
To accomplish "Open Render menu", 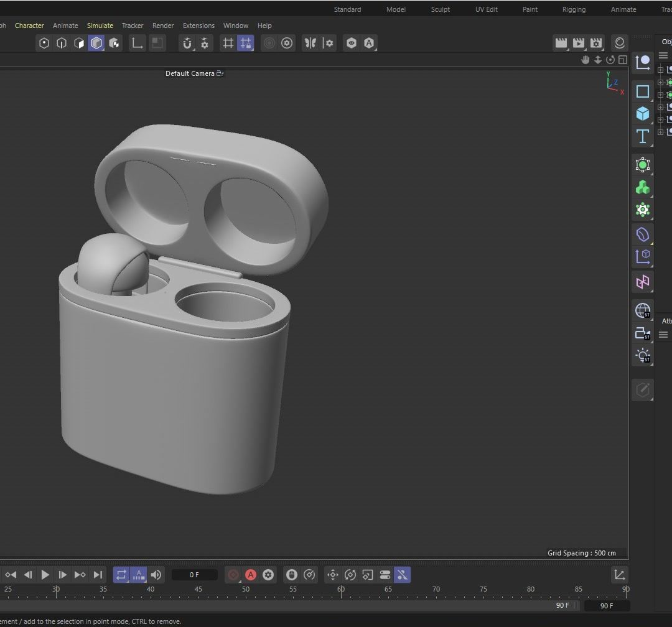I will tap(163, 26).
